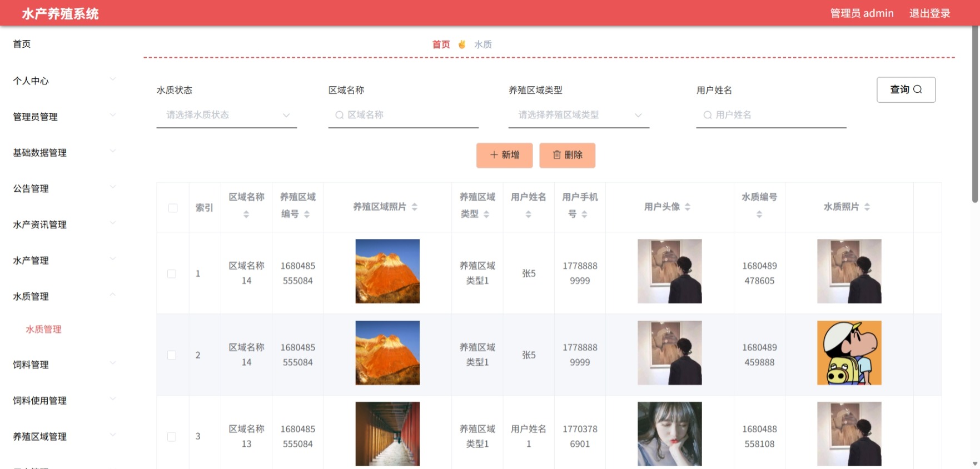
Task: Click the 水产养殖系统 title
Action: tap(60, 14)
